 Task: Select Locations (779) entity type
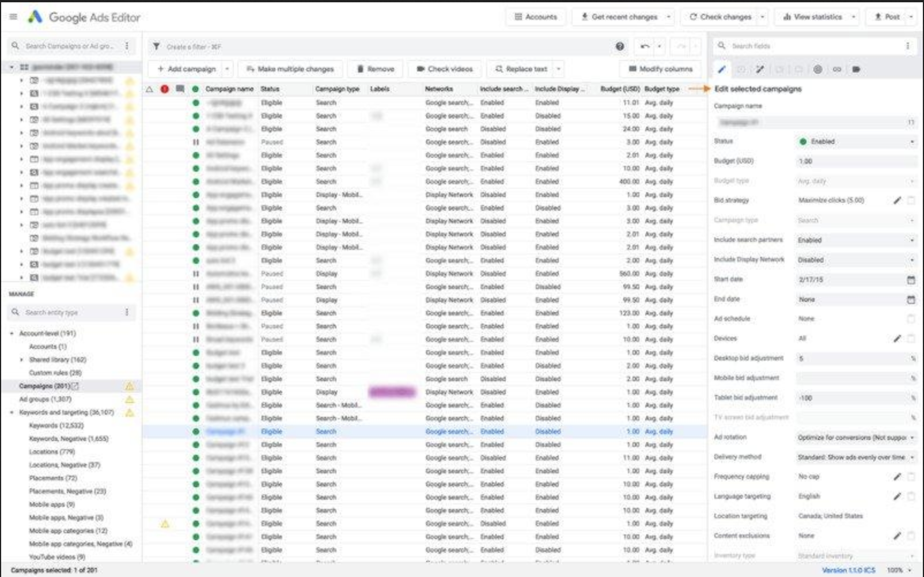(x=52, y=452)
